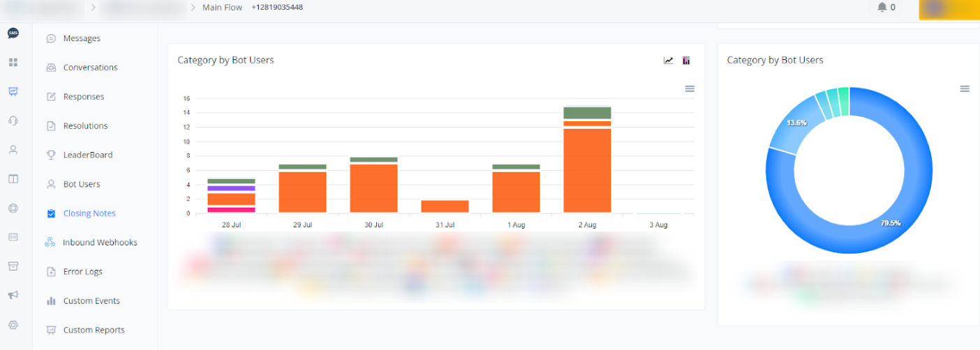980x350 pixels.
Task: Open the dashboard grid icon in left rail
Action: coord(13,63)
